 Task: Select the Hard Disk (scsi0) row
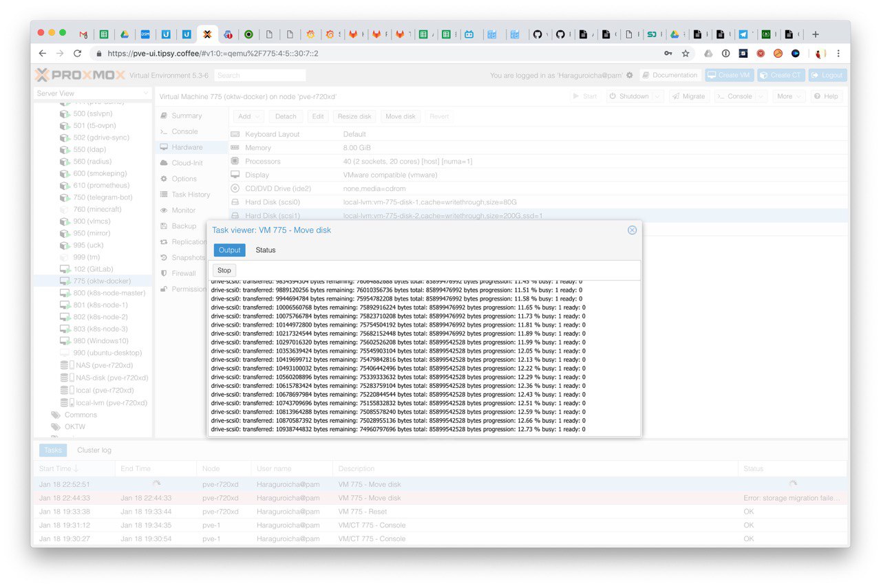538,202
